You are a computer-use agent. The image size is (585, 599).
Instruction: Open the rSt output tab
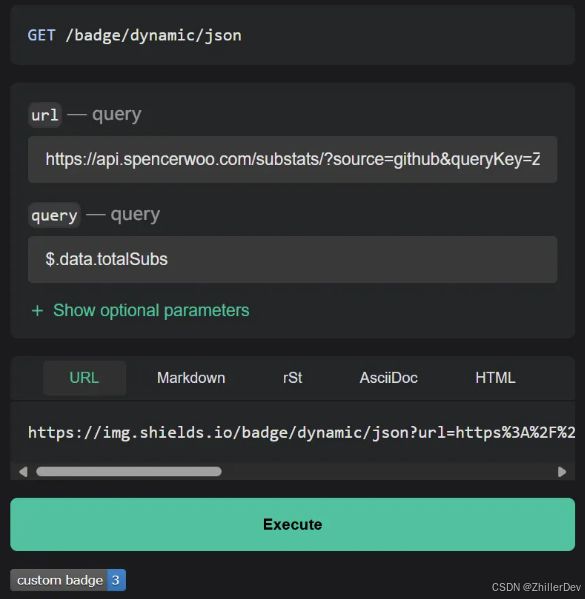[x=293, y=378]
